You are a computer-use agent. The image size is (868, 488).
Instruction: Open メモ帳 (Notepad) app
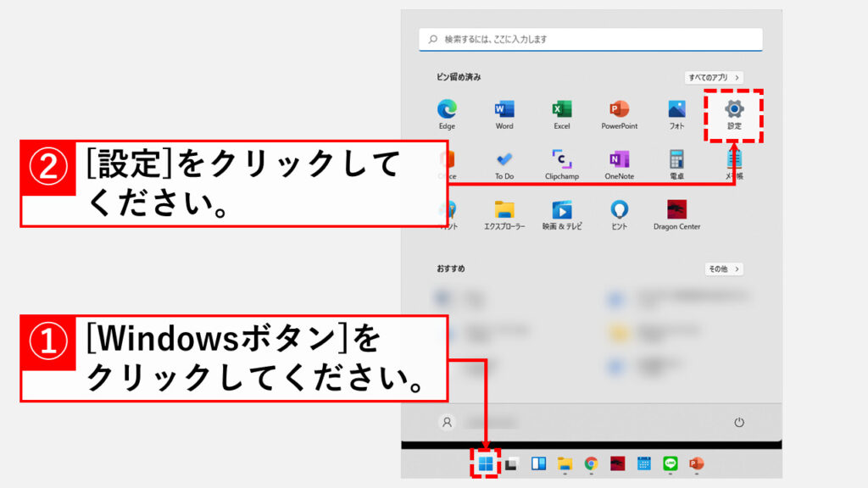[x=734, y=165]
